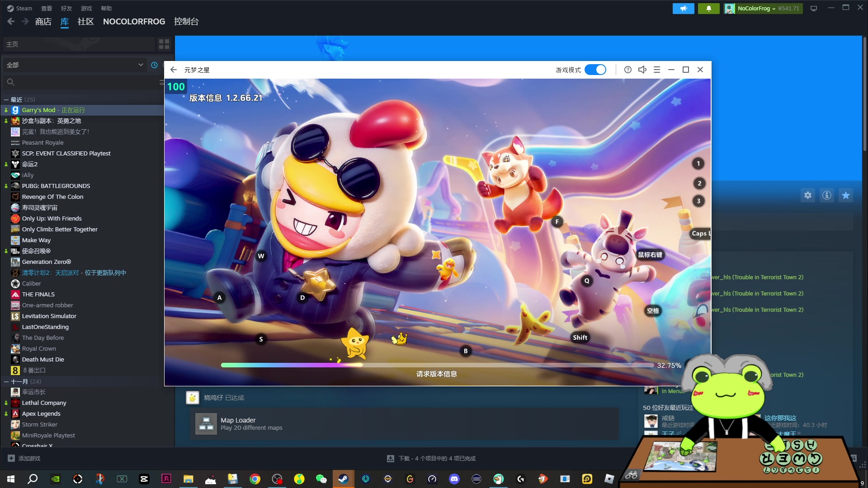The height and width of the screenshot is (488, 868).
Task: Open Steam notifications bell
Action: tap(708, 8)
